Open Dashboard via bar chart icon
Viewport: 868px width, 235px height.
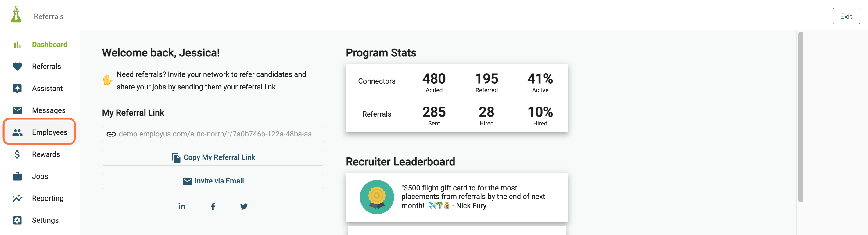[17, 45]
